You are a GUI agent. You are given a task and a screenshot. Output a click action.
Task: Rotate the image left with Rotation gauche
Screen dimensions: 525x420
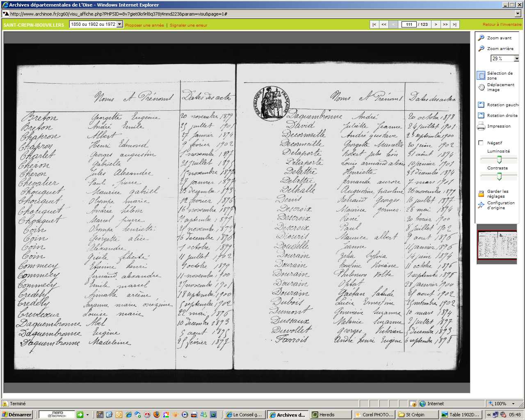click(481, 105)
